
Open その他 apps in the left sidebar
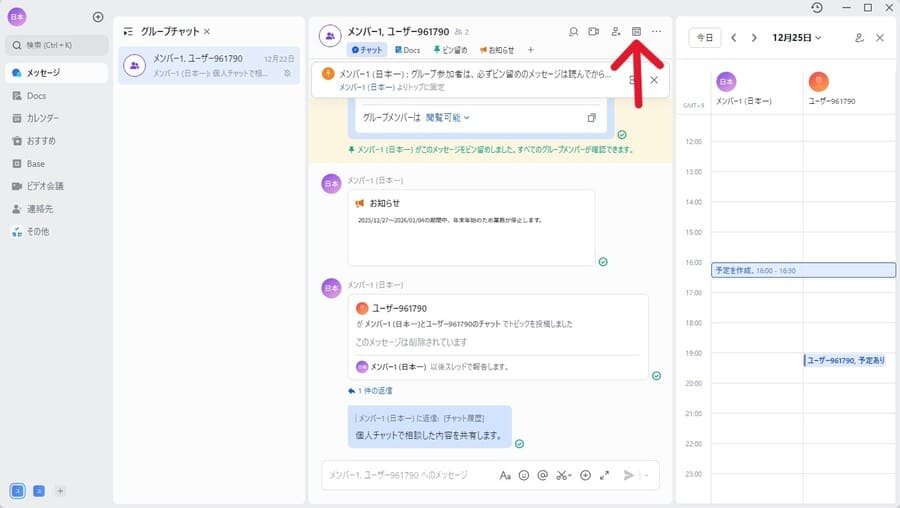(x=56, y=232)
